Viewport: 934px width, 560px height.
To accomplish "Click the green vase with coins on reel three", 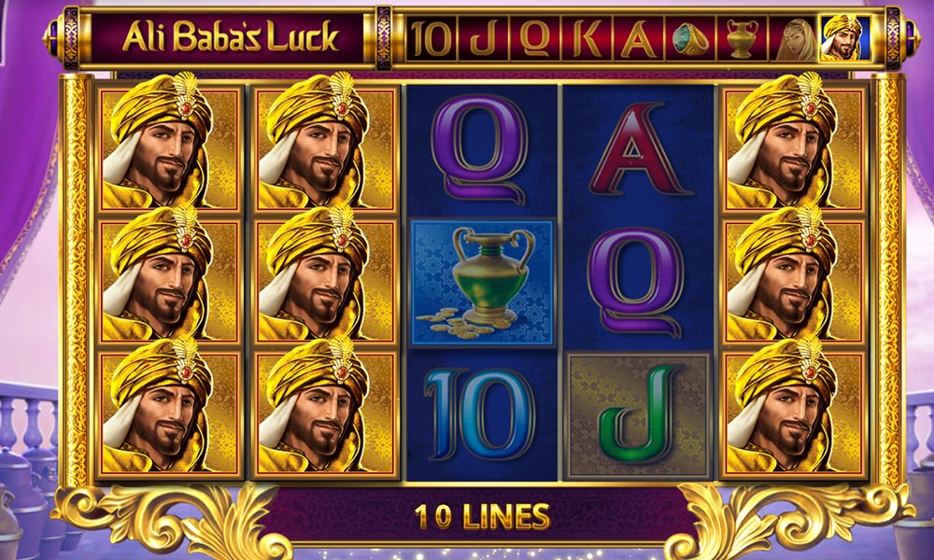I will (x=482, y=282).
